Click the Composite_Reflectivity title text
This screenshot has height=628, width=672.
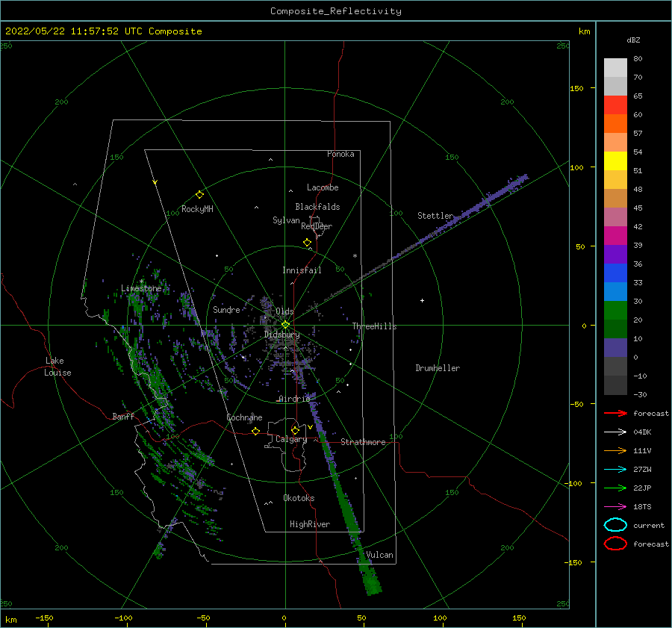[336, 11]
